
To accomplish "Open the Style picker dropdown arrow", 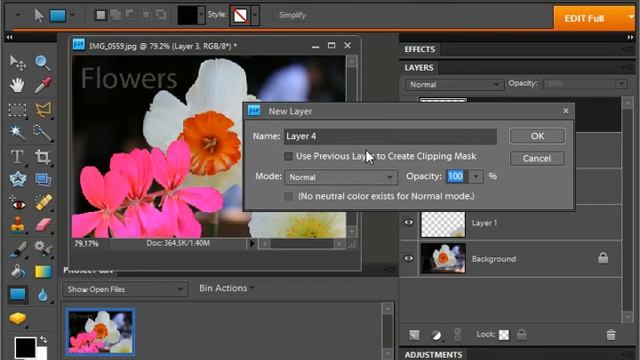I will (255, 16).
